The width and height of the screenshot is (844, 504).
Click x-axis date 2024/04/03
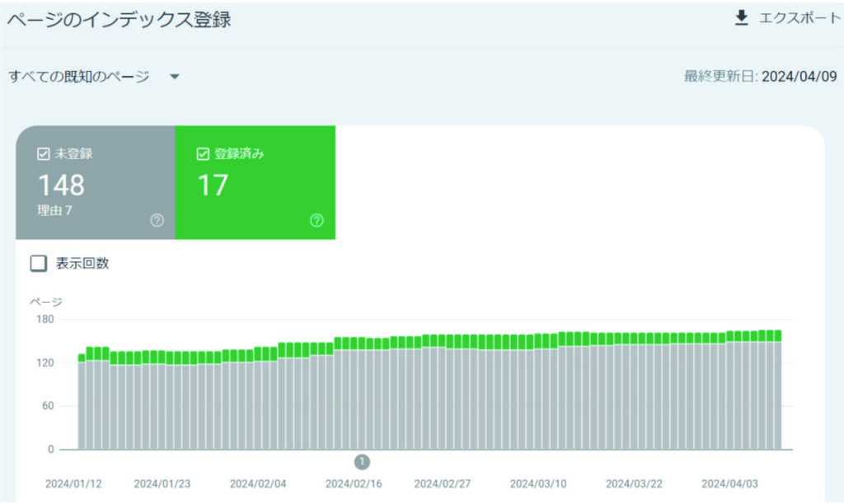(x=729, y=483)
